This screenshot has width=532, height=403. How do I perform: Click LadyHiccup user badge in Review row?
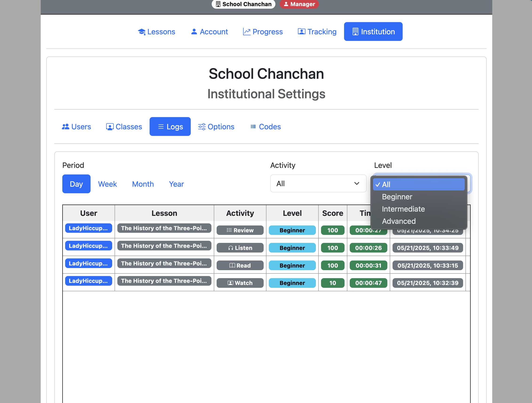tap(88, 228)
